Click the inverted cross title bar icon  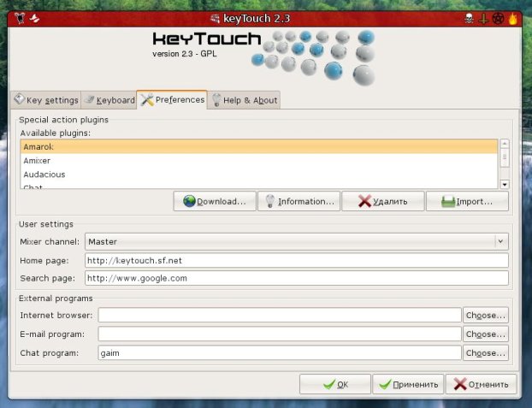pyautogui.click(x=483, y=19)
